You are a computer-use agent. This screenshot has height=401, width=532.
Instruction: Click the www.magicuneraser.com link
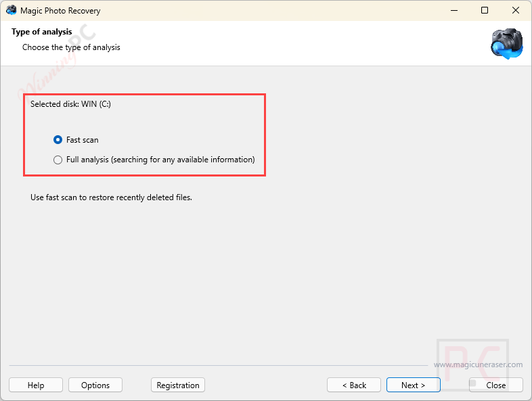pyautogui.click(x=478, y=364)
